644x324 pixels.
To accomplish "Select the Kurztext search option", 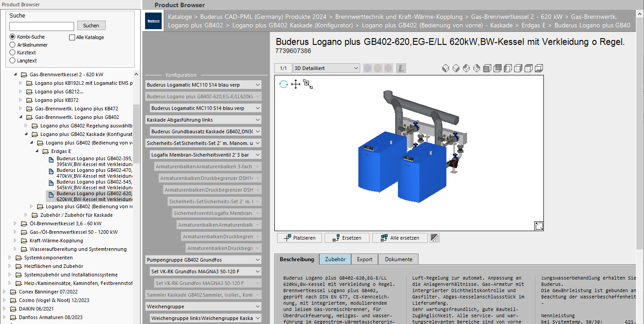I will [13, 53].
